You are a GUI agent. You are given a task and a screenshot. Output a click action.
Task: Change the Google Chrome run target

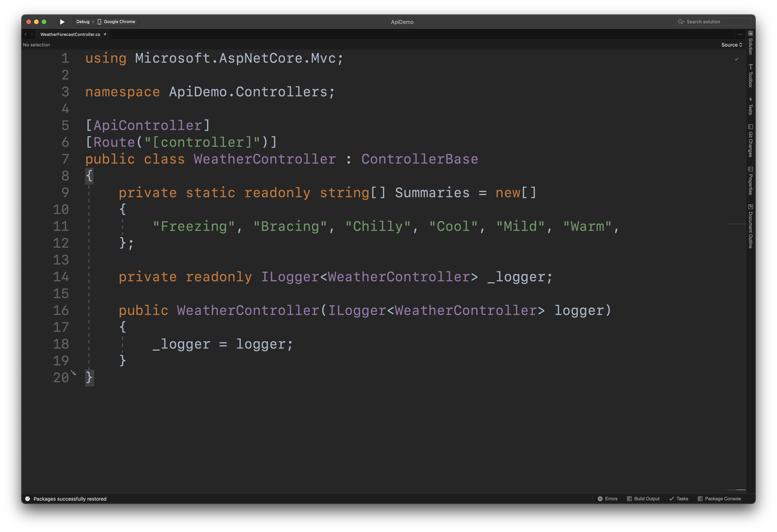pos(116,22)
